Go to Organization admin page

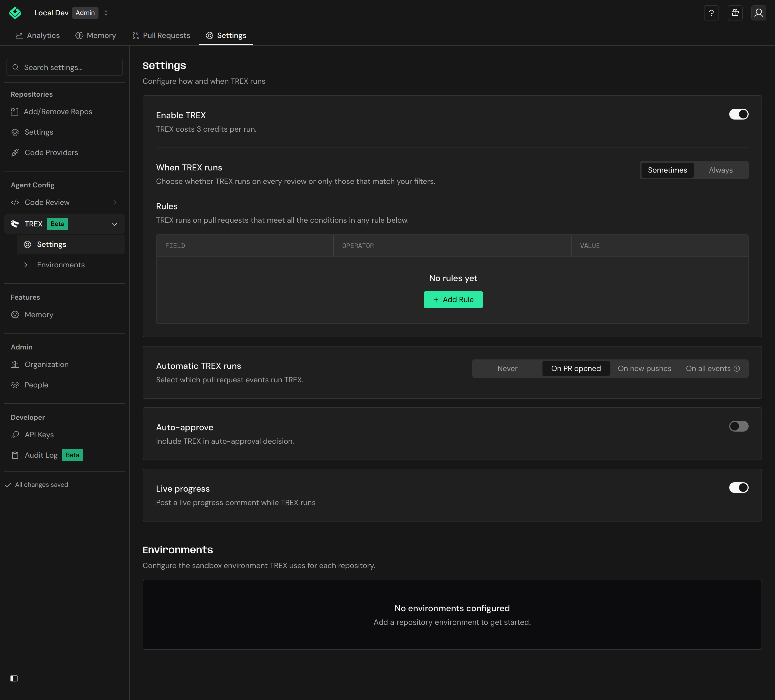pyautogui.click(x=65, y=364)
